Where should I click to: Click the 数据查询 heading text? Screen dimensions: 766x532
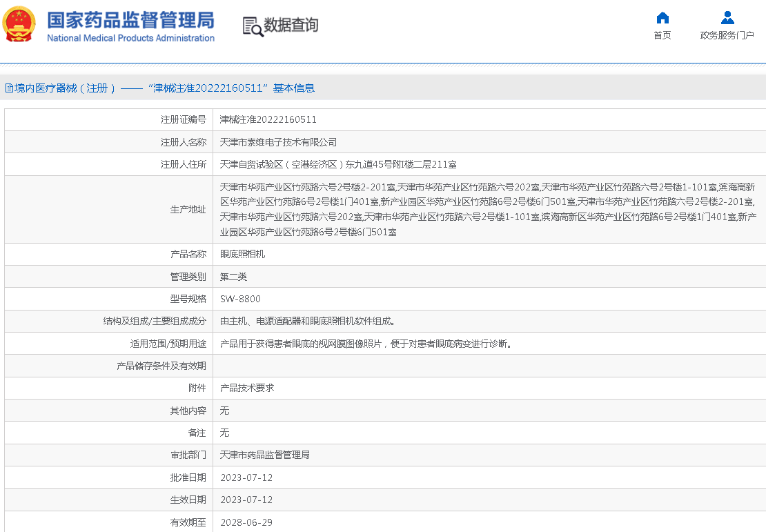click(291, 26)
